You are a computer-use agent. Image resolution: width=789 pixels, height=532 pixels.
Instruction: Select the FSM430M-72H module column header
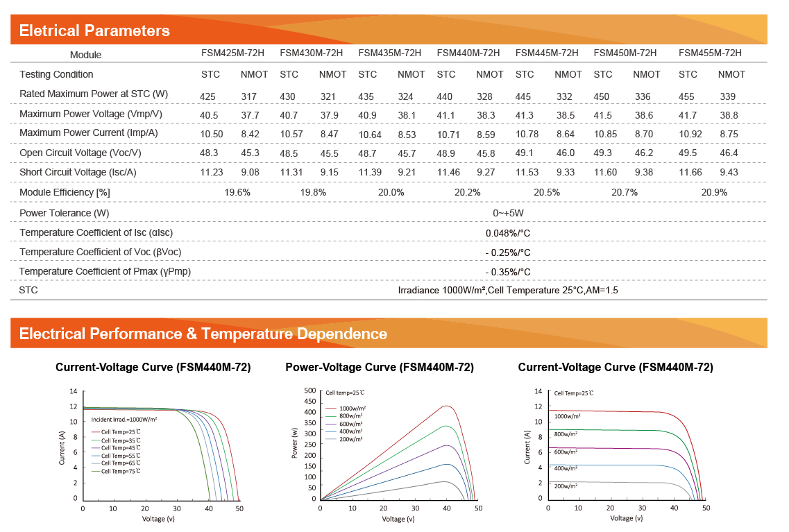click(x=311, y=53)
